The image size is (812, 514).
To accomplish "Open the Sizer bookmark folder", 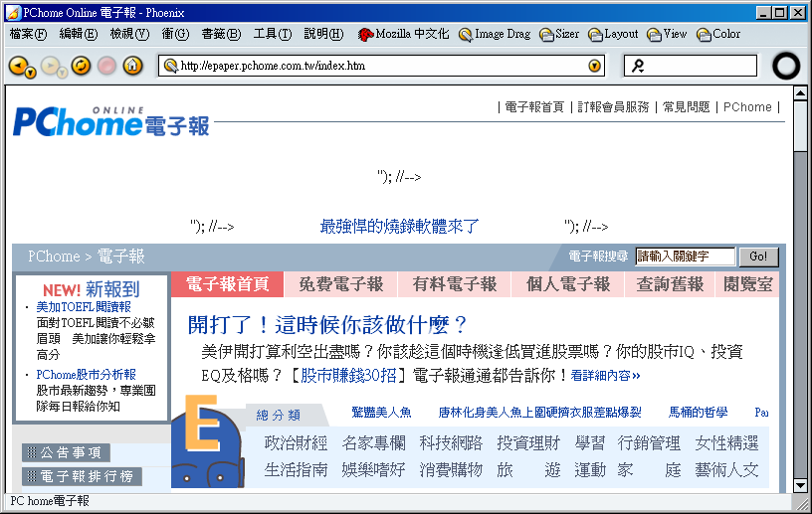I will tap(559, 34).
